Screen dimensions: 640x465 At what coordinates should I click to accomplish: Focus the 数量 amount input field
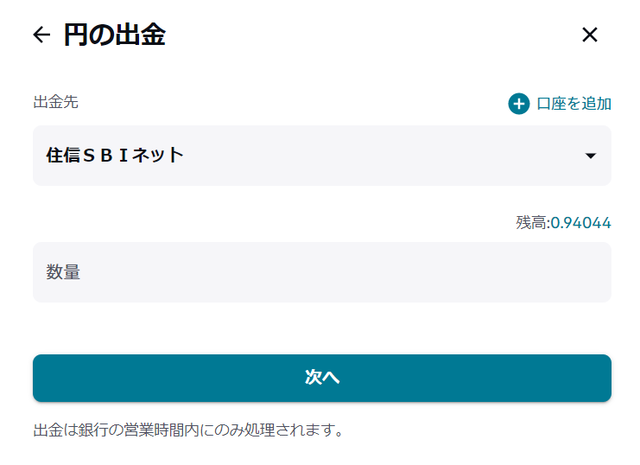pyautogui.click(x=322, y=272)
